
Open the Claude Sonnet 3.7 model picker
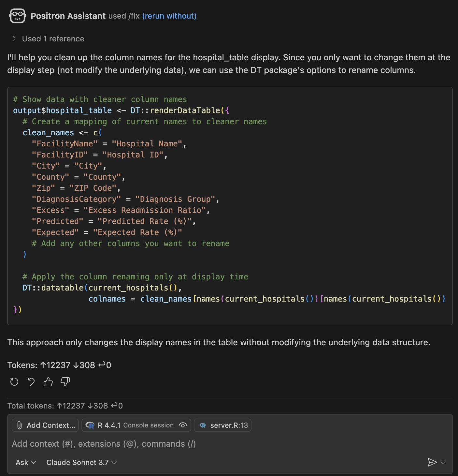(81, 462)
